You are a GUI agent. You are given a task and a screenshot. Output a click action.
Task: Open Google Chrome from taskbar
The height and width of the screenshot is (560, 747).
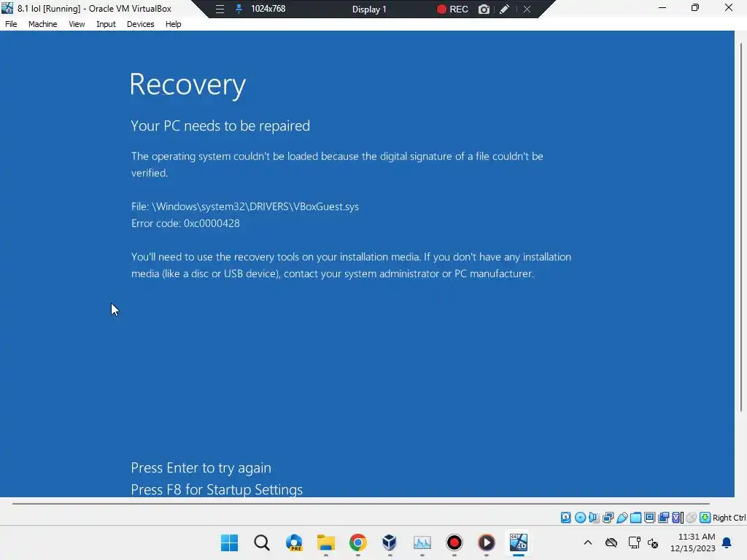(x=357, y=542)
